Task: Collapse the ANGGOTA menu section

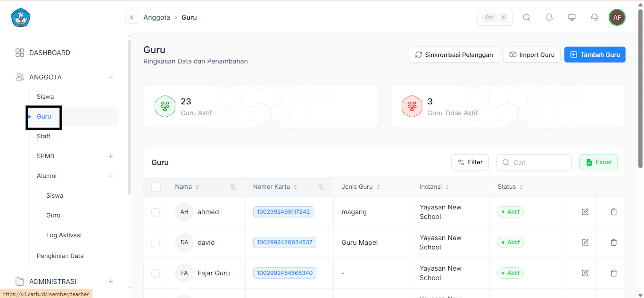Action: [111, 77]
